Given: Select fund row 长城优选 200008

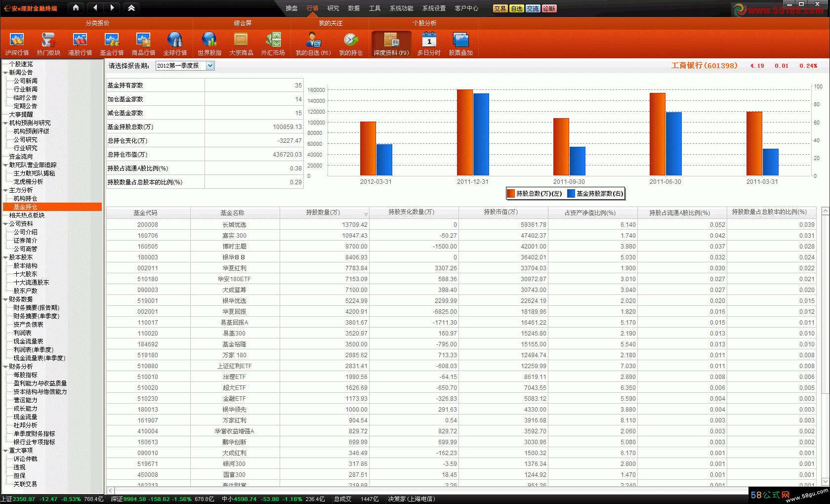Looking at the screenshot, I should tap(461, 225).
